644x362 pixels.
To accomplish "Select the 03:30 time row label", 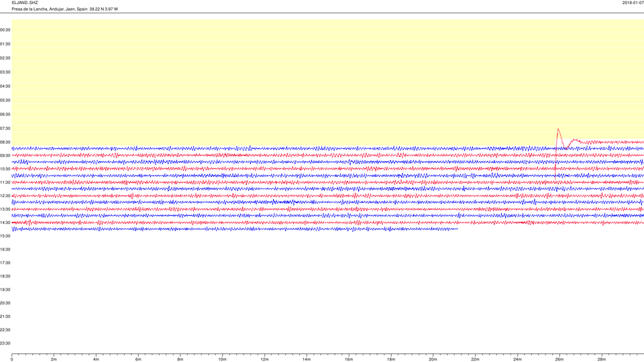I will tap(5, 72).
